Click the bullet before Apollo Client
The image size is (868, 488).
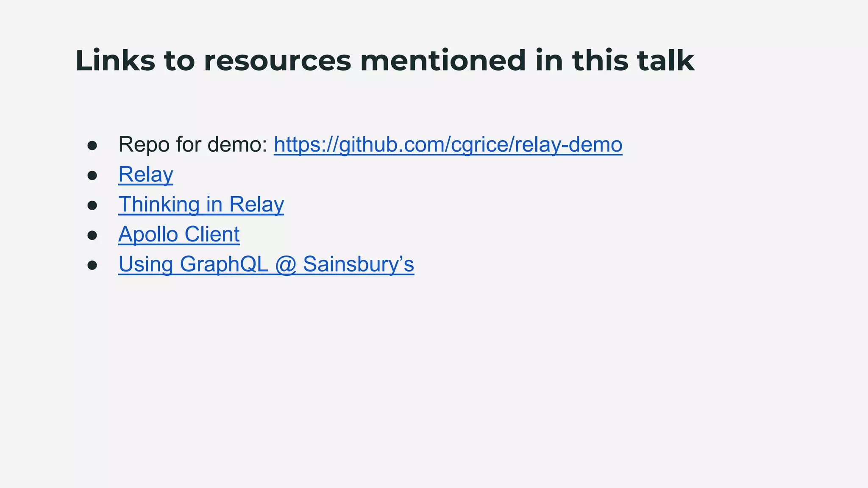92,236
